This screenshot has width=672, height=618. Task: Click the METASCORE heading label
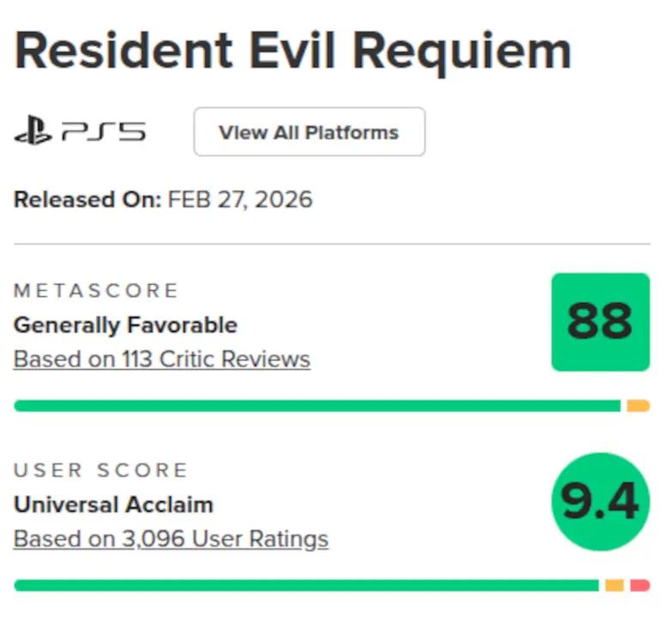96,291
